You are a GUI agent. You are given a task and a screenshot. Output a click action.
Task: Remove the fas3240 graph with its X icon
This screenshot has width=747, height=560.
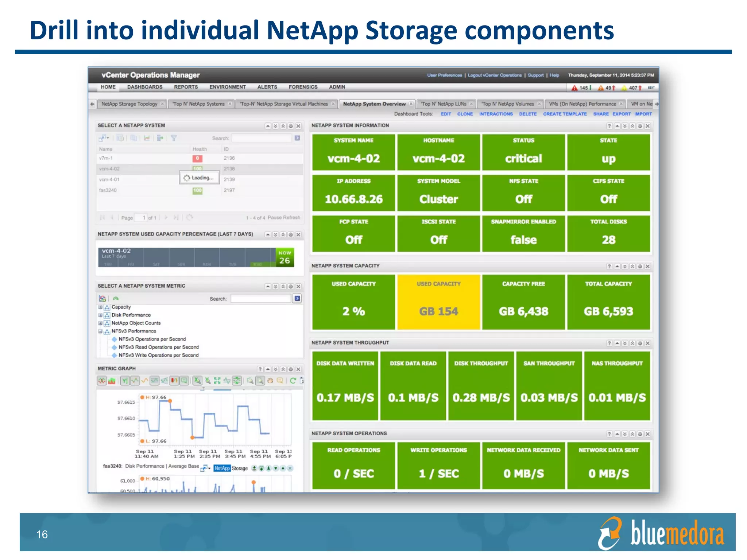pyautogui.click(x=290, y=468)
